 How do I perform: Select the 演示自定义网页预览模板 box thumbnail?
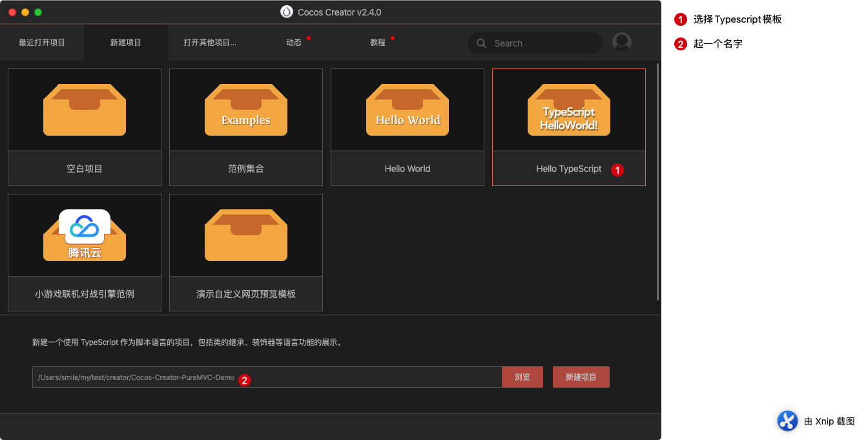(x=246, y=235)
